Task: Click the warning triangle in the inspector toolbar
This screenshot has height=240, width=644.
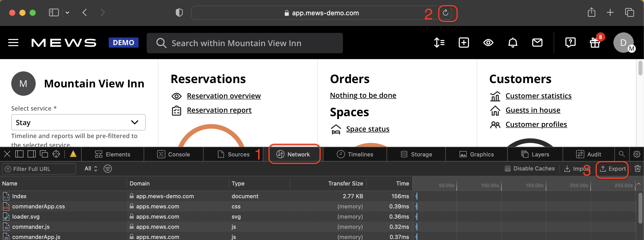Action: tap(73, 154)
